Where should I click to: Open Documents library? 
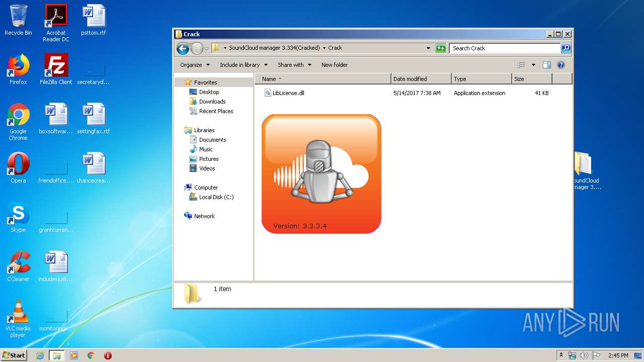tap(212, 140)
